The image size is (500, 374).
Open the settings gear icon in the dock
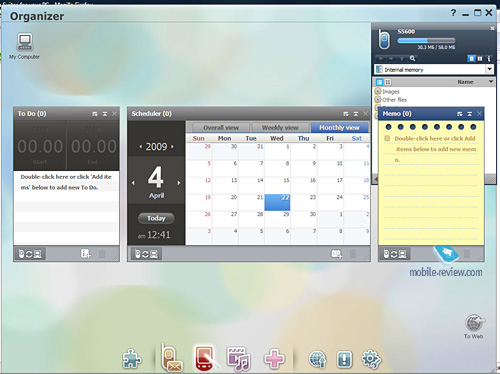(x=371, y=359)
